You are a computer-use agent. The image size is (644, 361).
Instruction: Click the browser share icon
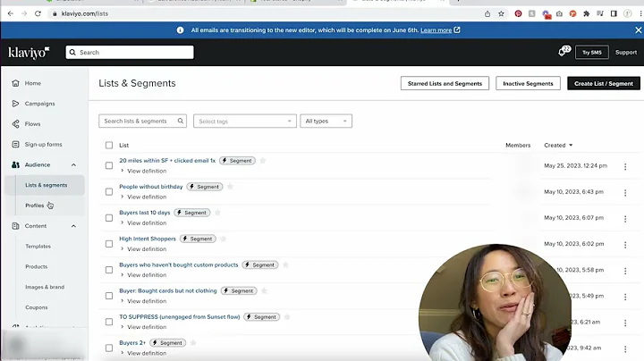pyautogui.click(x=487, y=13)
